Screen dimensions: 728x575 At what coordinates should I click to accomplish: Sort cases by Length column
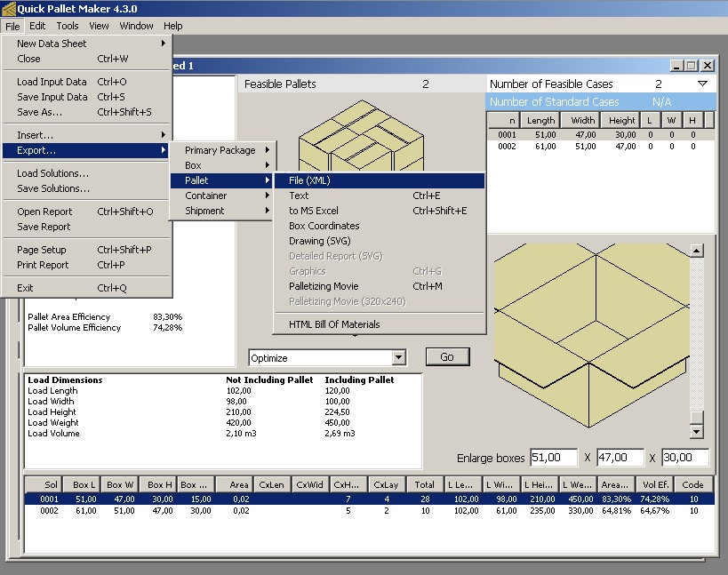point(540,121)
